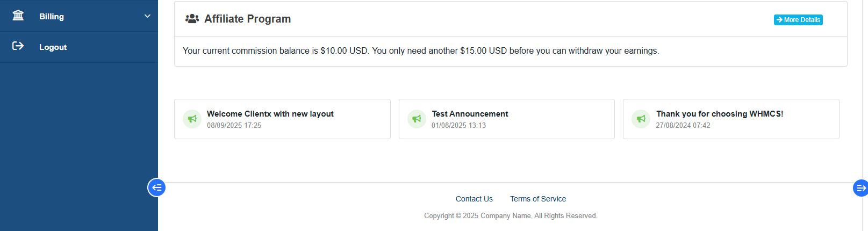Click the Logout arrow icon in sidebar
The image size is (868, 231).
(18, 46)
